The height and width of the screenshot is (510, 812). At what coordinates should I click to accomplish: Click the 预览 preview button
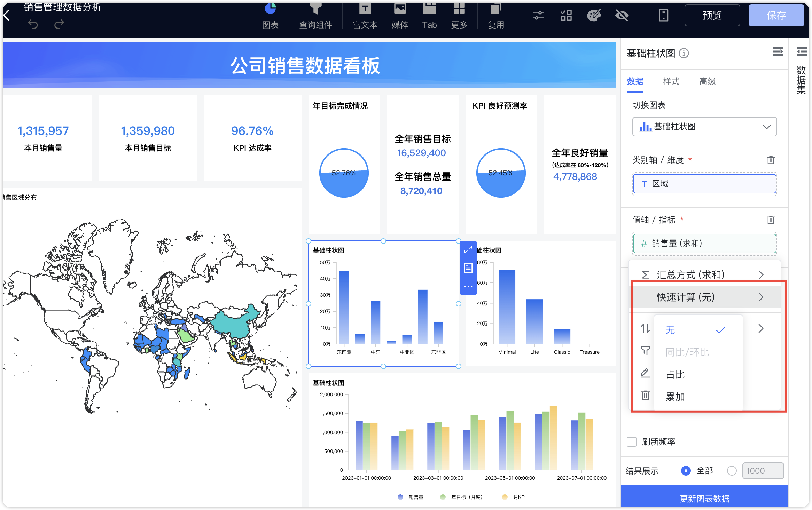[712, 15]
